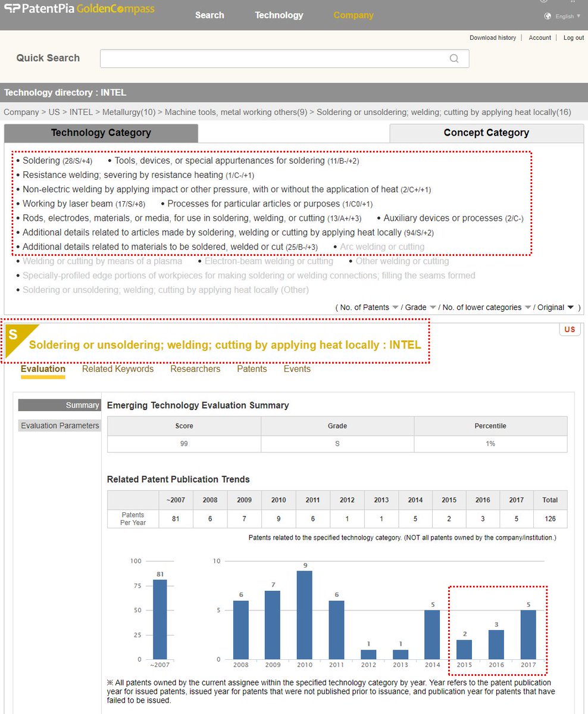
Task: Sort by No. of lower categories arrow
Action: click(x=527, y=308)
